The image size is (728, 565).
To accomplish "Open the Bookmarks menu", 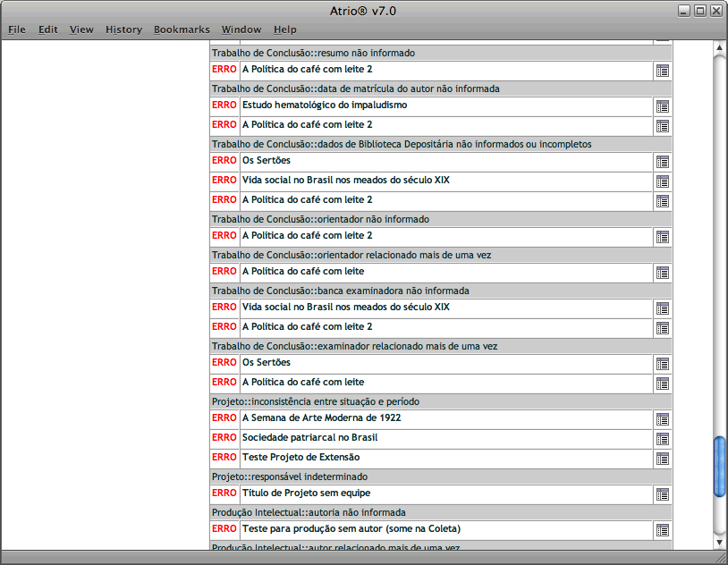I will click(182, 30).
